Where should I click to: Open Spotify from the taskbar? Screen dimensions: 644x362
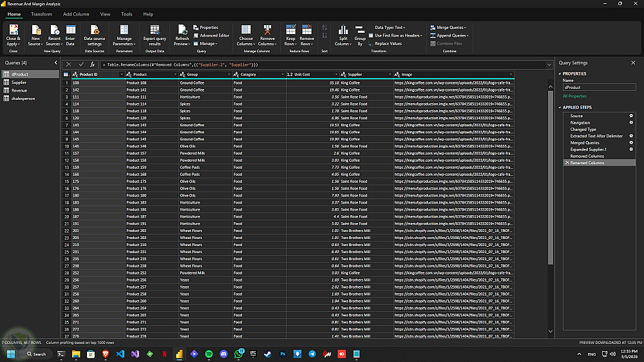click(209, 354)
